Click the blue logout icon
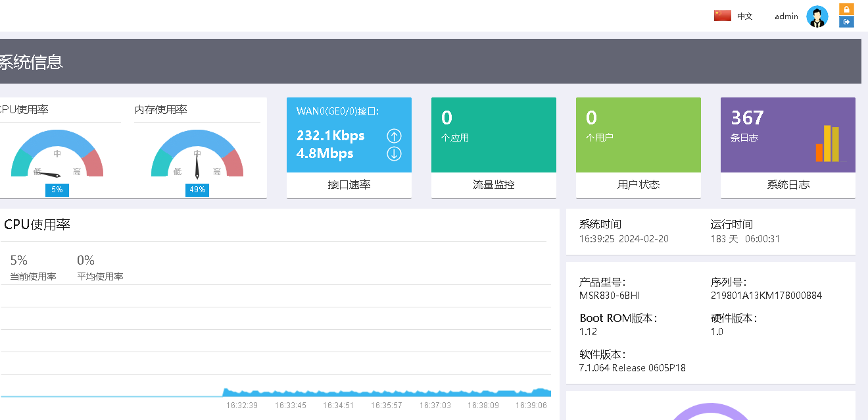Image resolution: width=868 pixels, height=420 pixels. [846, 22]
